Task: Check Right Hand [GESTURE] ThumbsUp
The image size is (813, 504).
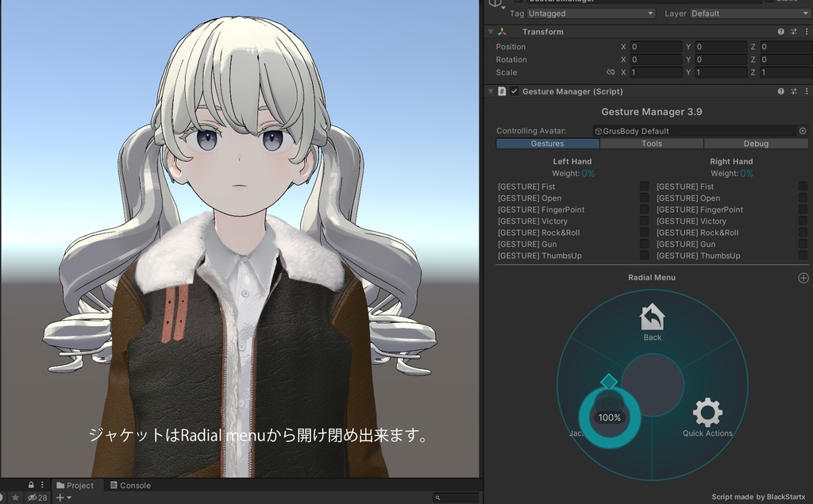Action: [x=803, y=255]
